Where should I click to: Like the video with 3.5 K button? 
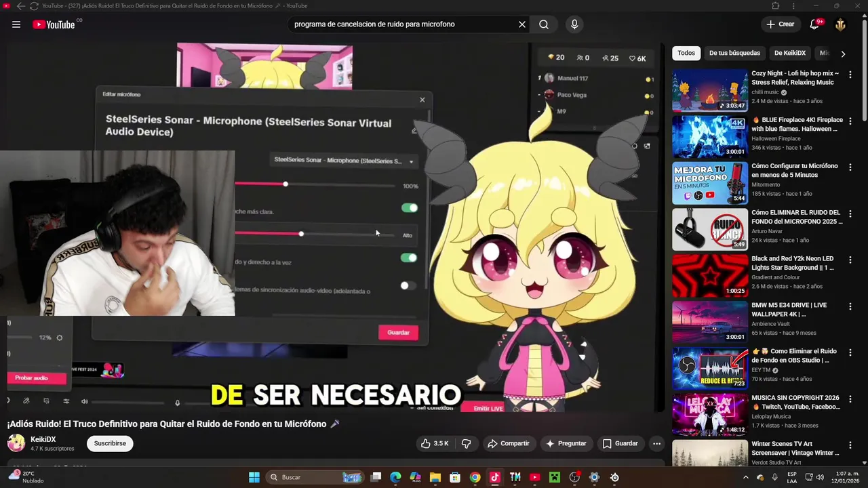pyautogui.click(x=435, y=443)
